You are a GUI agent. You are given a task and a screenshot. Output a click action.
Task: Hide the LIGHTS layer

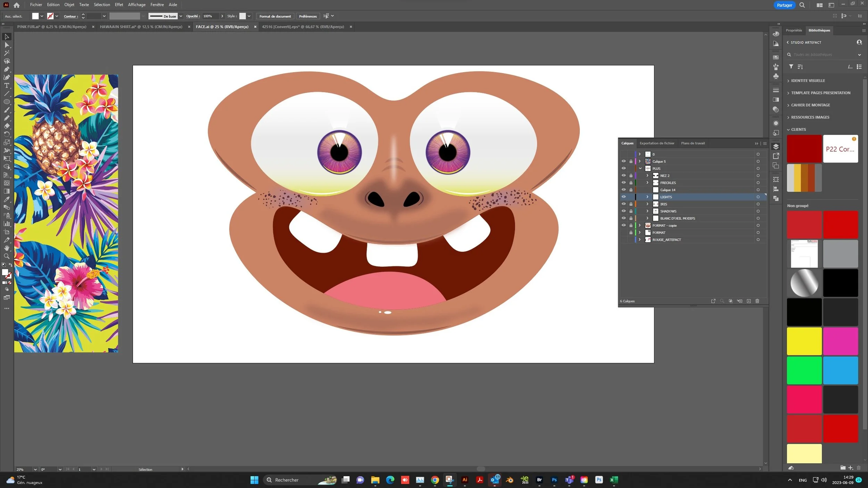(x=624, y=197)
